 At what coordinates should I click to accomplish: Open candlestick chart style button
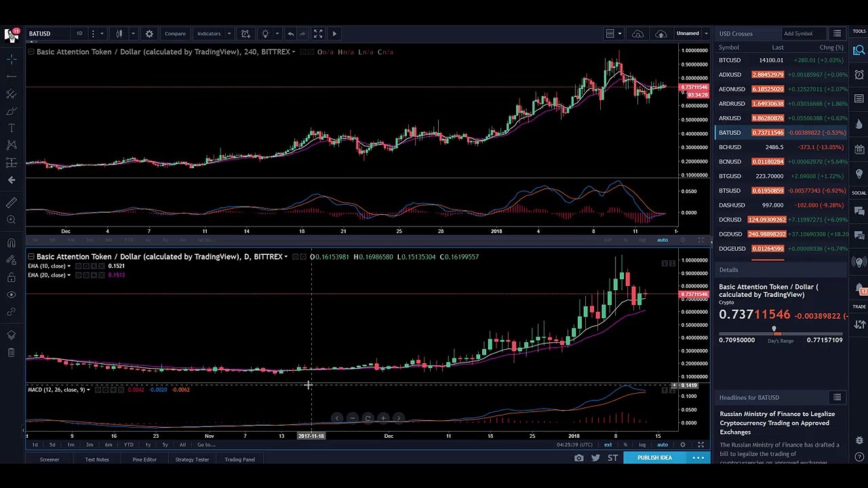point(119,33)
